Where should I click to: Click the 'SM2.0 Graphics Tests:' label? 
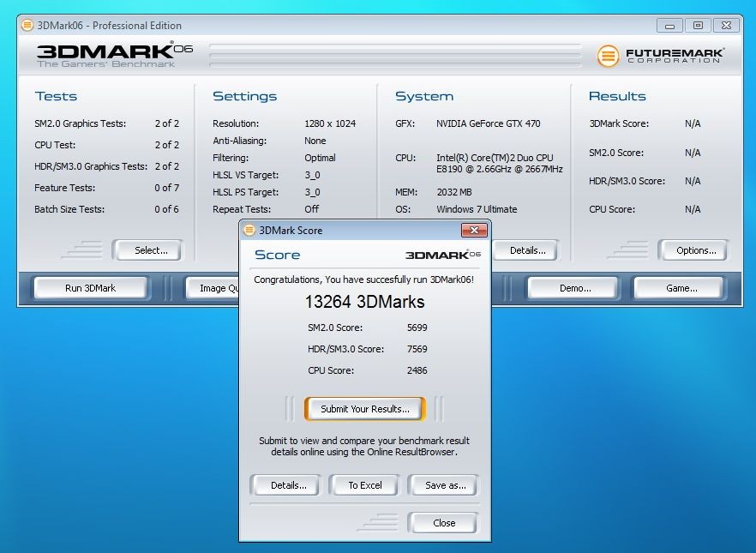click(x=80, y=123)
